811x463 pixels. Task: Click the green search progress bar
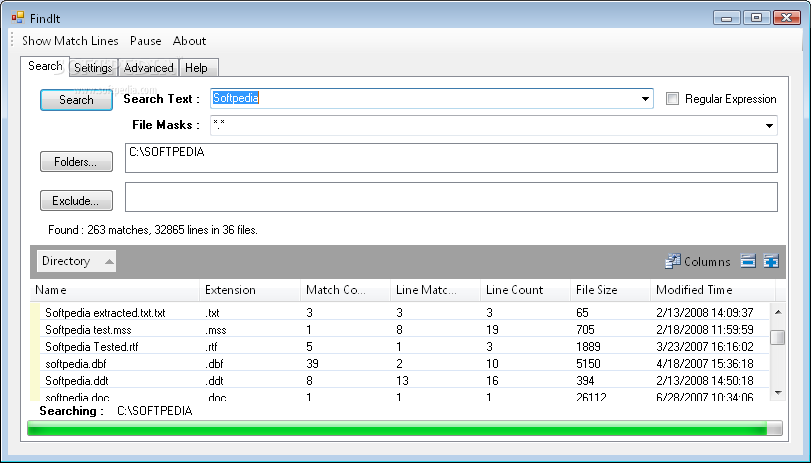404,428
